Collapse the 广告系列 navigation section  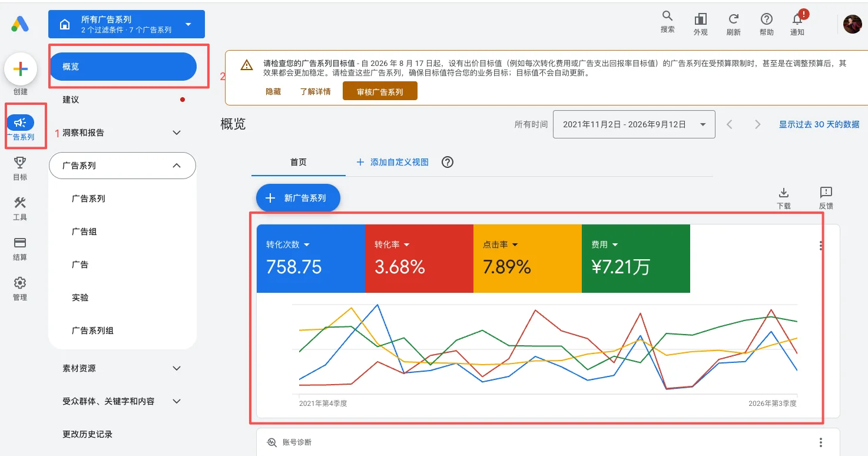[x=177, y=166]
